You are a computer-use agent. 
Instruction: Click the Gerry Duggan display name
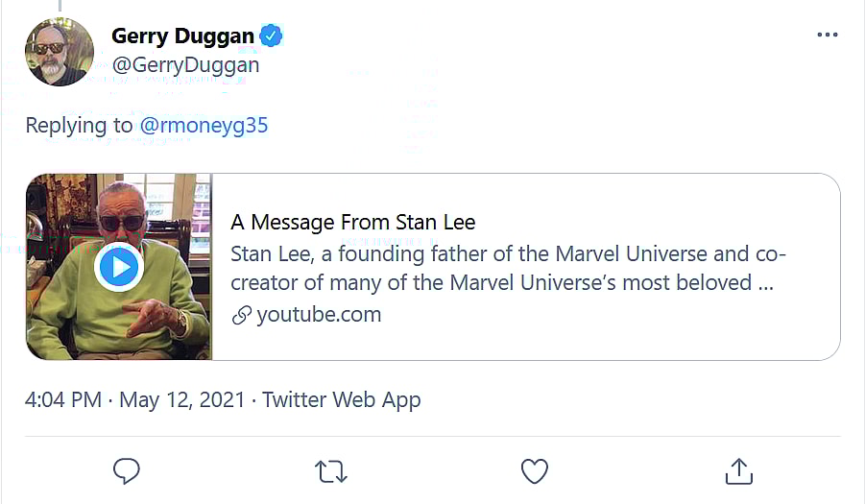click(x=182, y=36)
